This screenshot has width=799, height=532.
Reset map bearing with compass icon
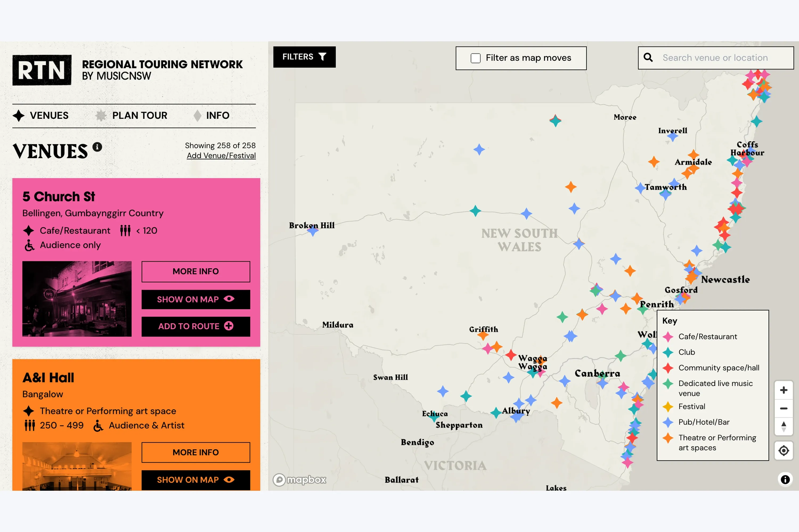pyautogui.click(x=784, y=427)
